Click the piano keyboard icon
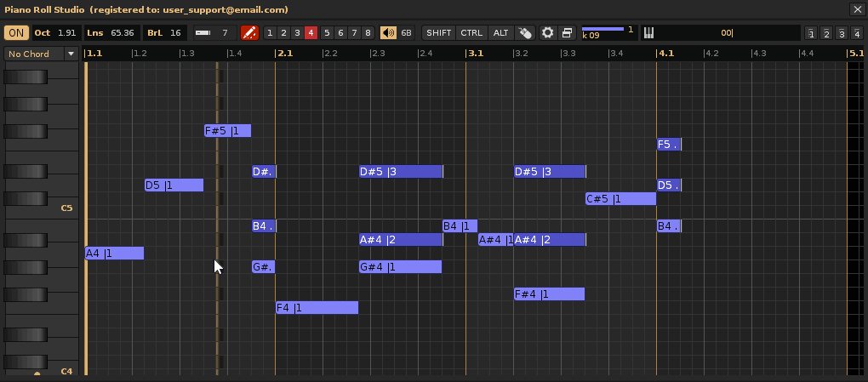 click(648, 33)
